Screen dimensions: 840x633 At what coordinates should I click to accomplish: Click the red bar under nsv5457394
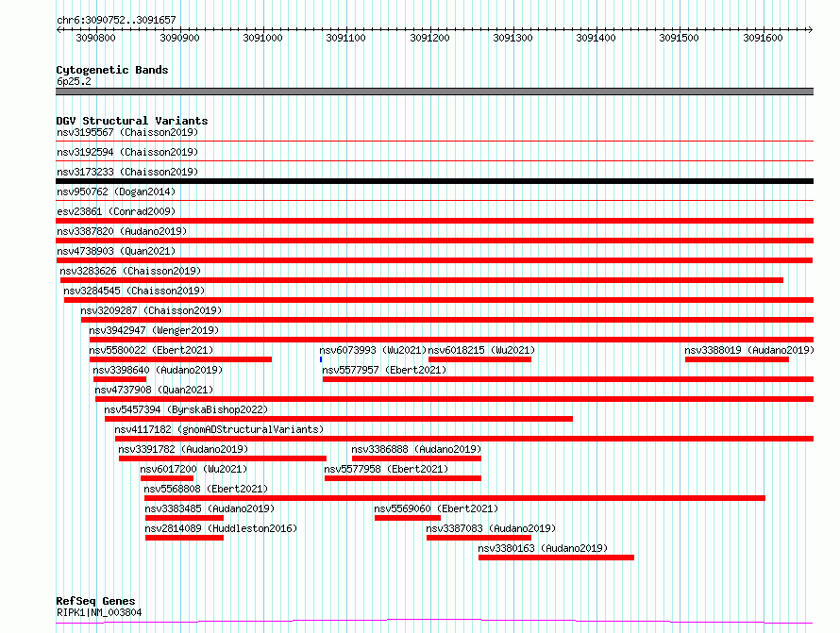pyautogui.click(x=339, y=419)
